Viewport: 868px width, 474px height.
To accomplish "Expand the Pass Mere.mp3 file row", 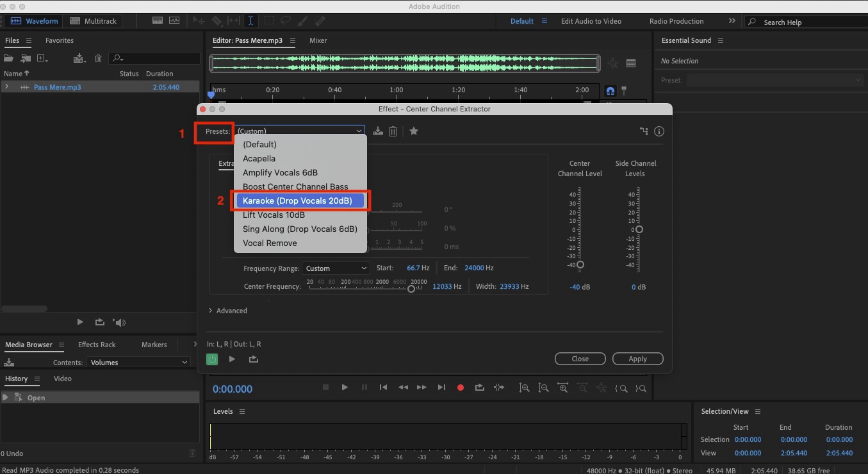I will (7, 86).
